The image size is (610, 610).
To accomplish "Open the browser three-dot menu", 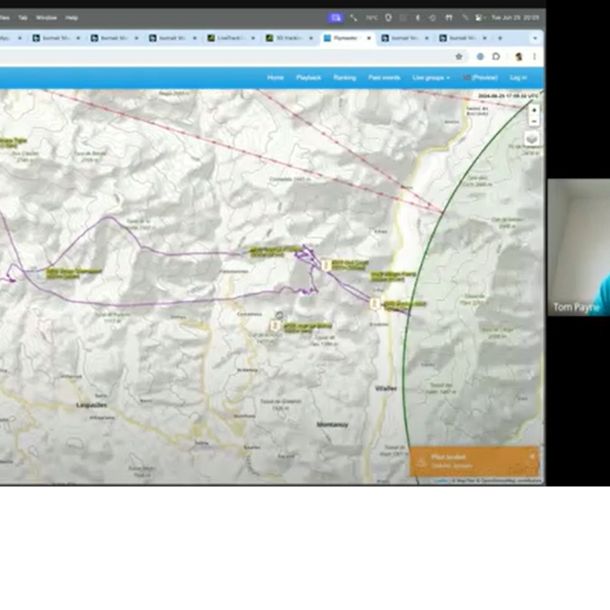I will [535, 57].
